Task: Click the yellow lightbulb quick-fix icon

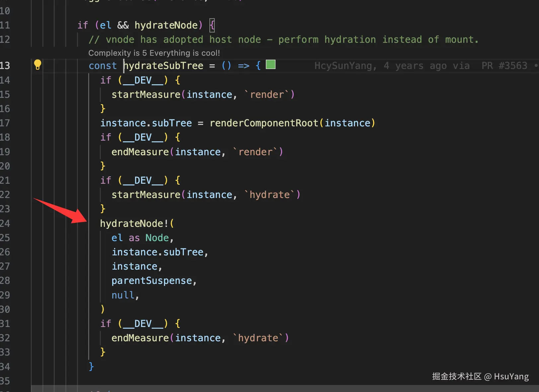Action: click(x=38, y=64)
